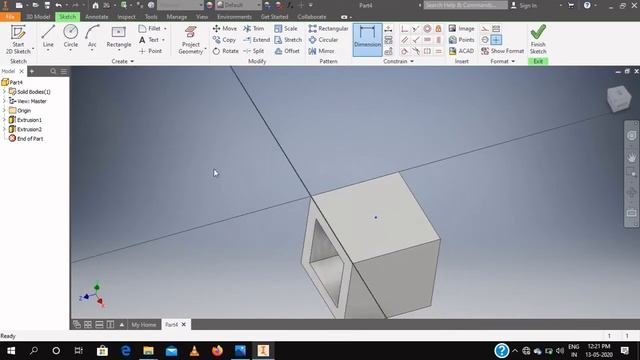This screenshot has width=640, height=360.
Task: Select the Scale tool
Action: pos(286,29)
